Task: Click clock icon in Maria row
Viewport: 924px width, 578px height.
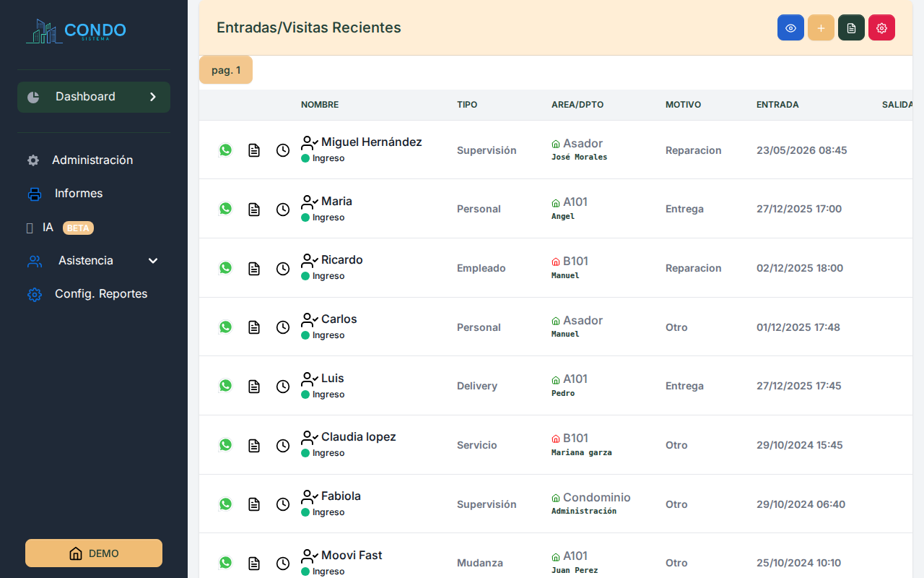Action: 283,209
